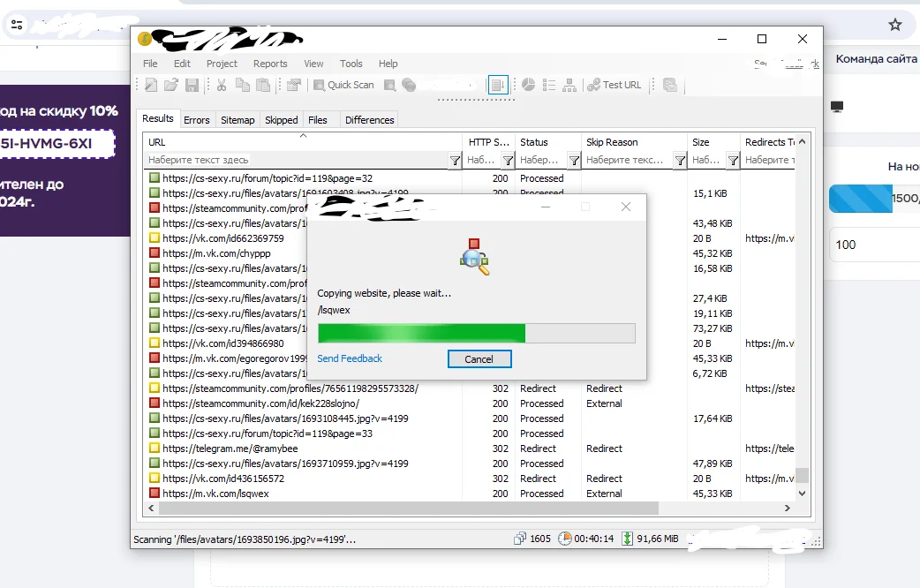Click the New project toolbar icon
Viewport: 920px width, 588px height.
pyautogui.click(x=151, y=85)
